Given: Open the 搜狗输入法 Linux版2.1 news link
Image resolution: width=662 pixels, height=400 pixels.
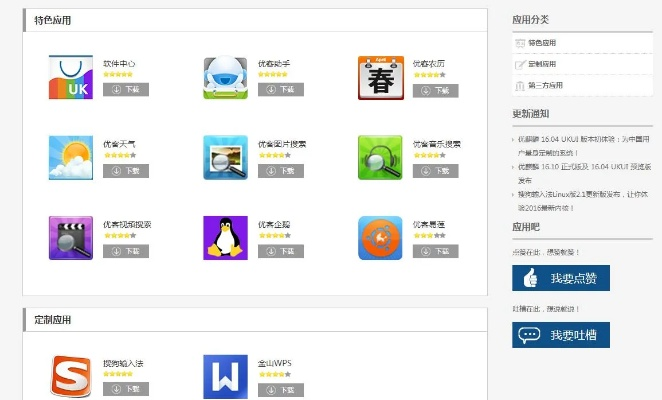Looking at the screenshot, I should pos(583,201).
